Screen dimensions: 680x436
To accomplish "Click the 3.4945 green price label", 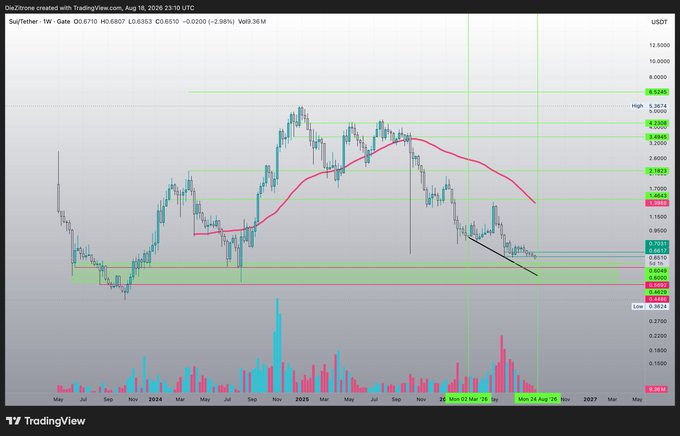I will (x=657, y=137).
